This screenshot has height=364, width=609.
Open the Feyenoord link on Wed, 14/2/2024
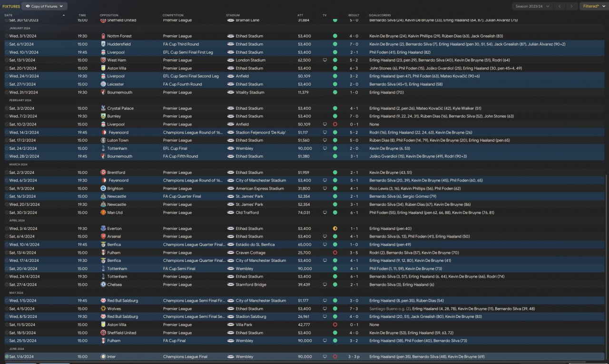(x=118, y=132)
